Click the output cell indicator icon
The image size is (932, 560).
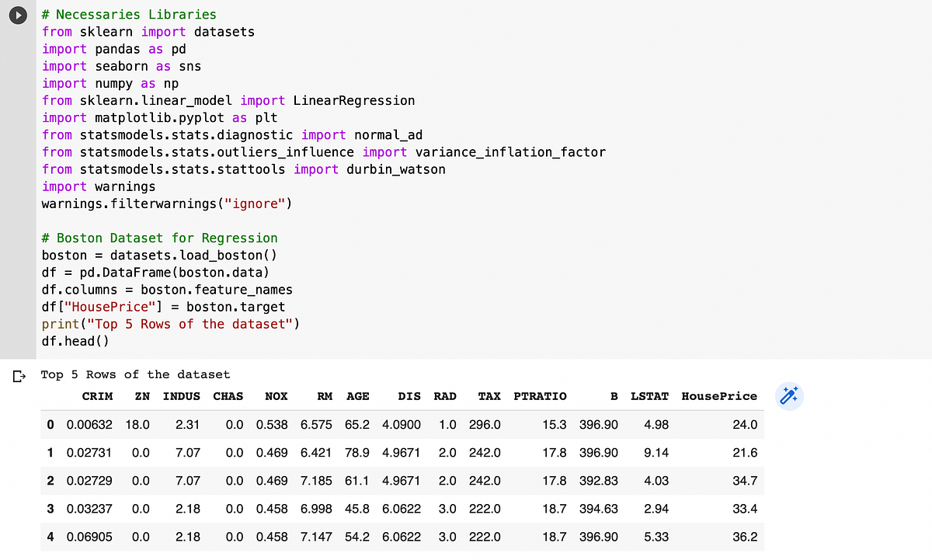click(19, 375)
